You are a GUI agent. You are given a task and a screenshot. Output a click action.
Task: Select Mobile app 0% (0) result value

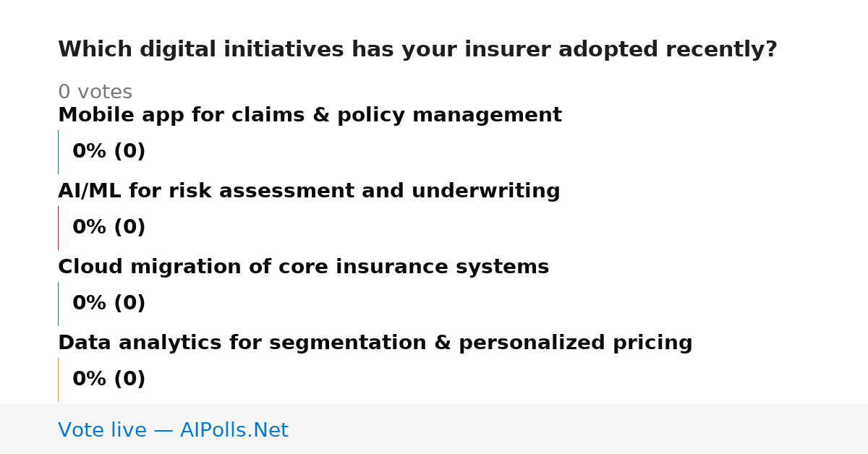click(109, 152)
